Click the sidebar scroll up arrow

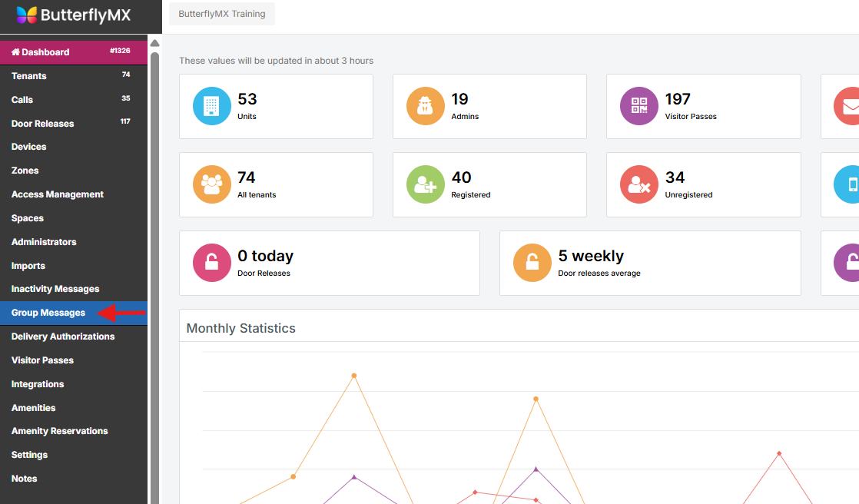click(154, 43)
